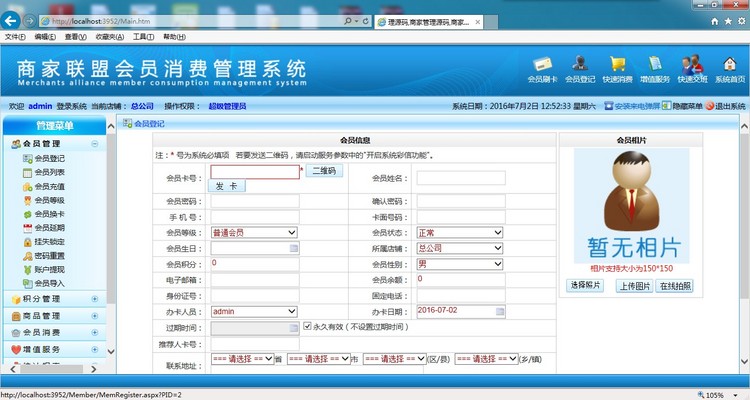
Task: Open 账户提现 in the sidebar
Action: click(44, 270)
